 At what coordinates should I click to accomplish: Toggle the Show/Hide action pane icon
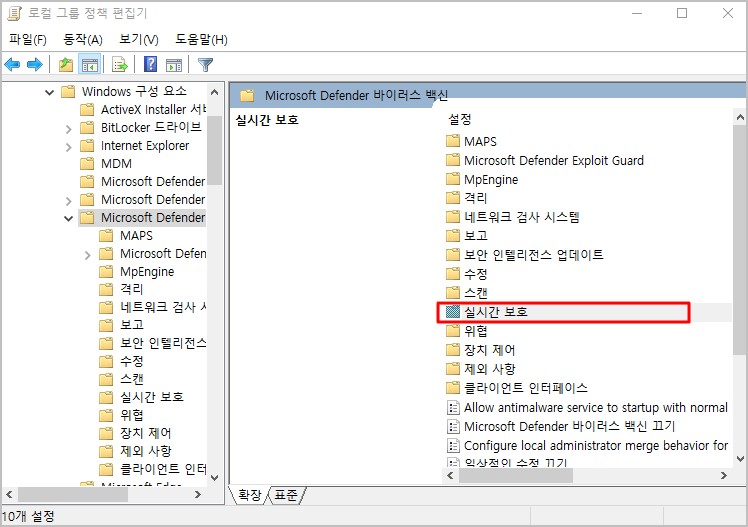point(174,65)
